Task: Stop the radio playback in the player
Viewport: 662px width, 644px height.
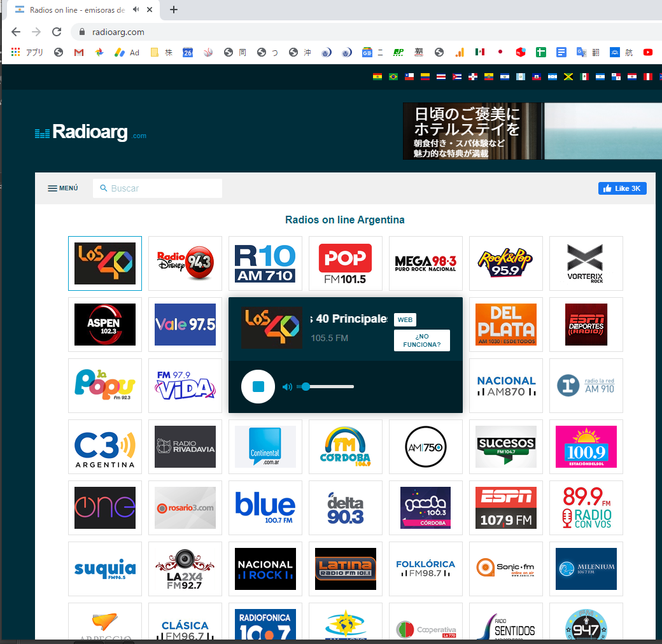Action: (258, 386)
